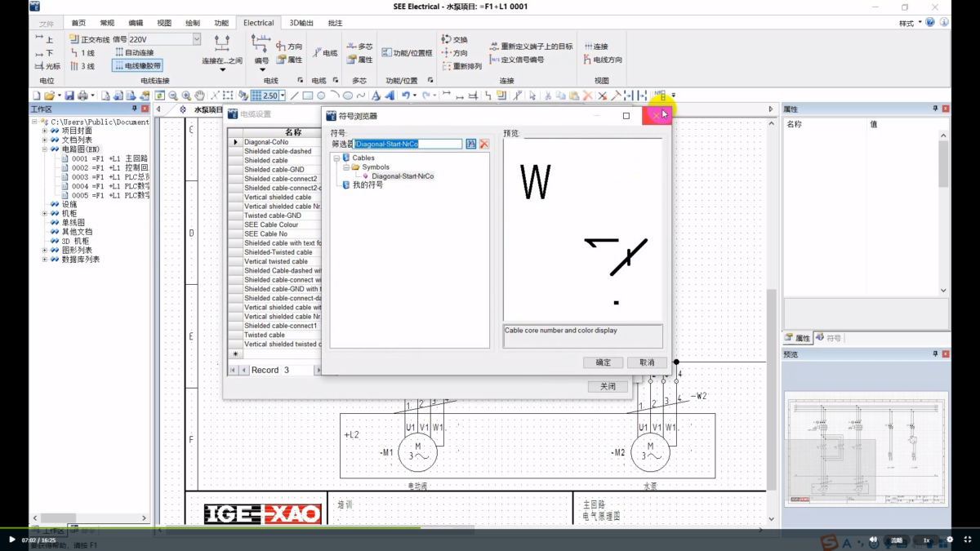Expand the 数据库列表 tree node

[45, 260]
